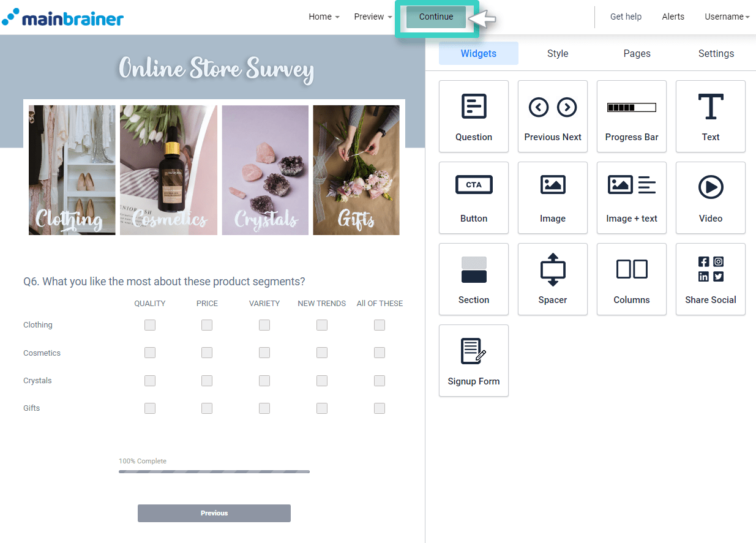This screenshot has width=756, height=543.
Task: Insert a Share Social widget
Action: point(710,279)
